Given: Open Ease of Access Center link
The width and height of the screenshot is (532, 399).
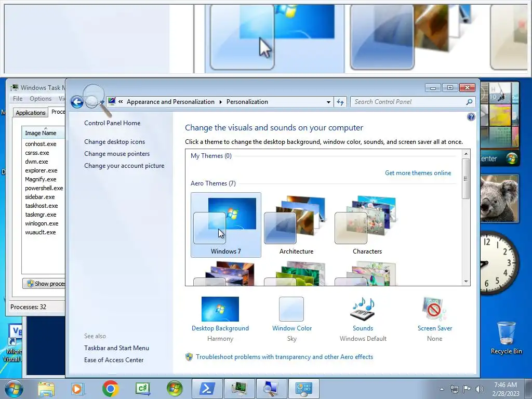Looking at the screenshot, I should click(114, 360).
